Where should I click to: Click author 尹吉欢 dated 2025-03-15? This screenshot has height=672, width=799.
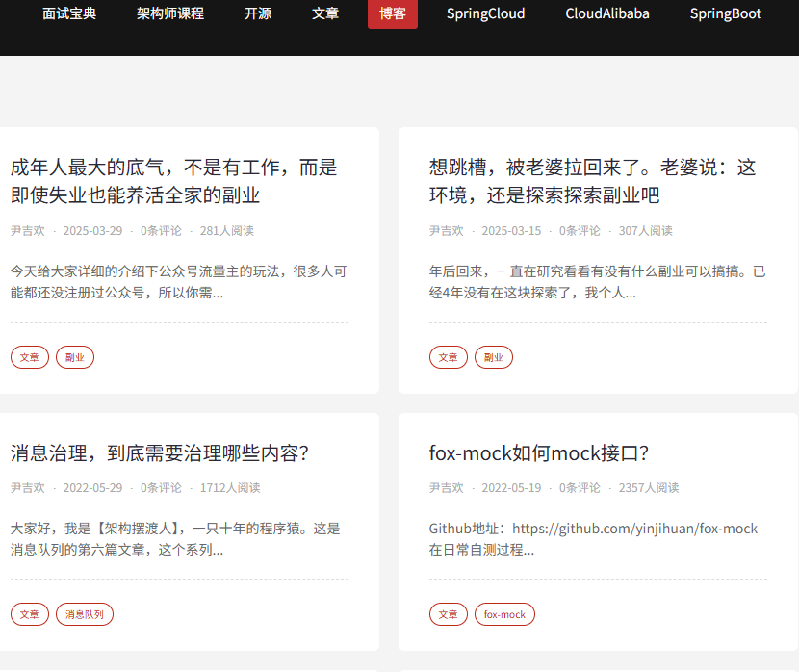coord(447,231)
